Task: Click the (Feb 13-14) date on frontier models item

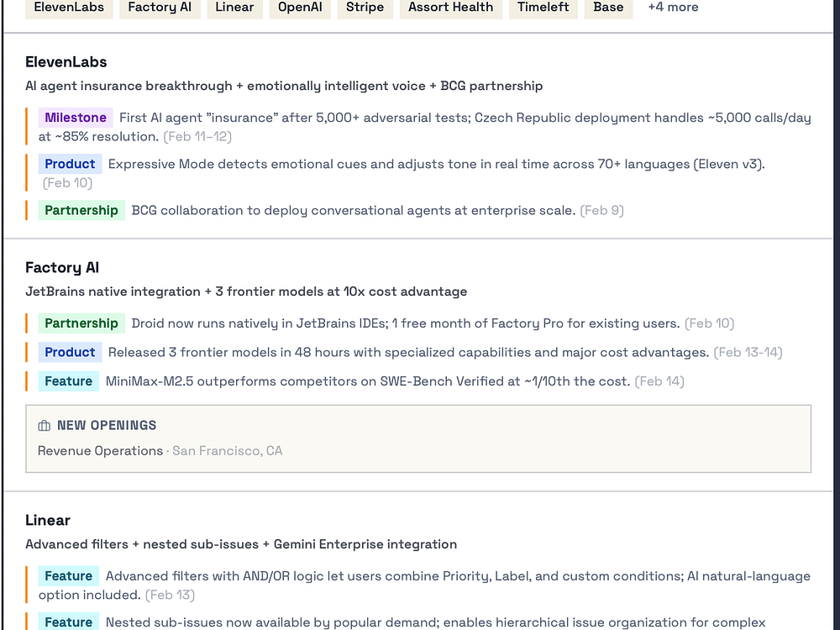Action: pyautogui.click(x=748, y=353)
